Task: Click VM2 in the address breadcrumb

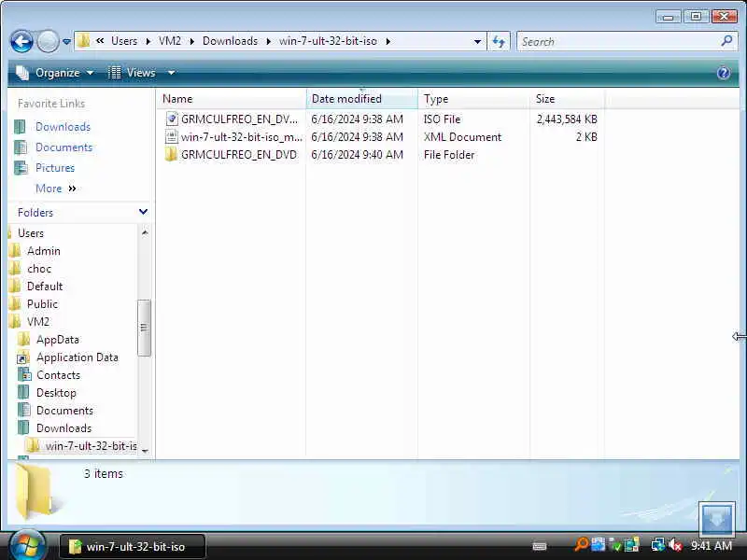Action: (170, 41)
